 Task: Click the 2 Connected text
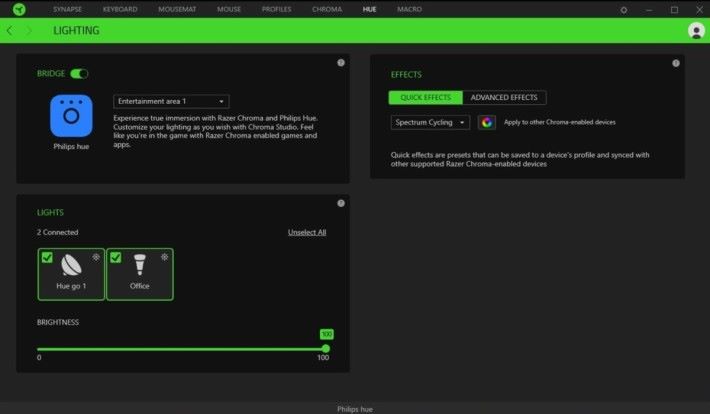click(x=58, y=232)
